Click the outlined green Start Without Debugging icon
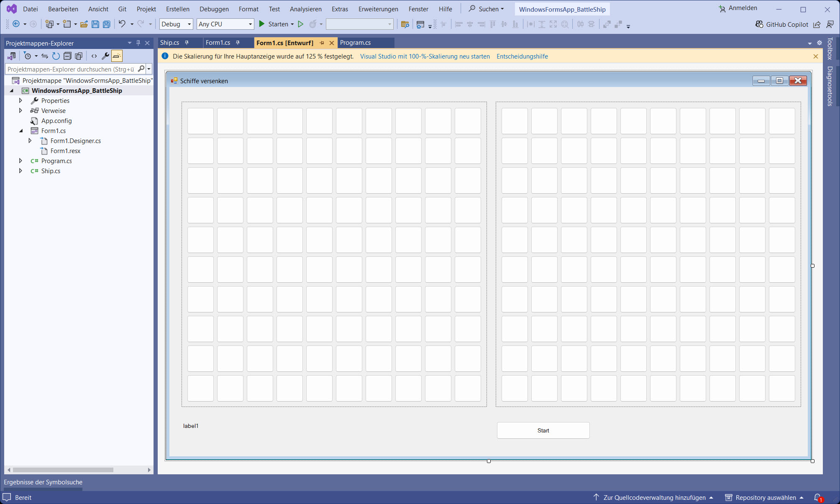Screen dimensions: 840x504 coord(300,24)
